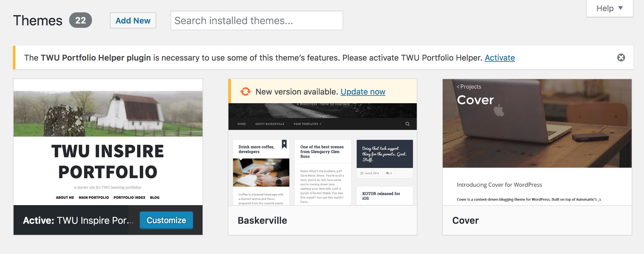This screenshot has width=644, height=254.
Task: Click the Projects back chevron in Cover preview
Action: (x=458, y=87)
